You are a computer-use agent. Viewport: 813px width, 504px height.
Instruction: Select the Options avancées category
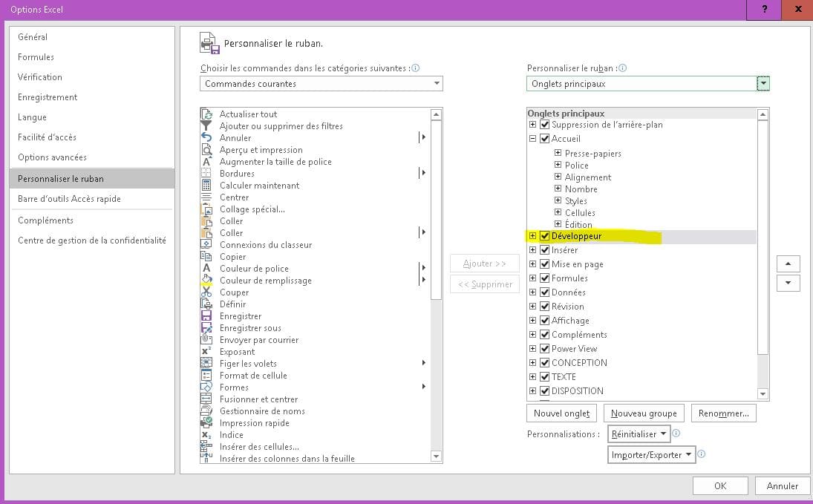(92, 157)
